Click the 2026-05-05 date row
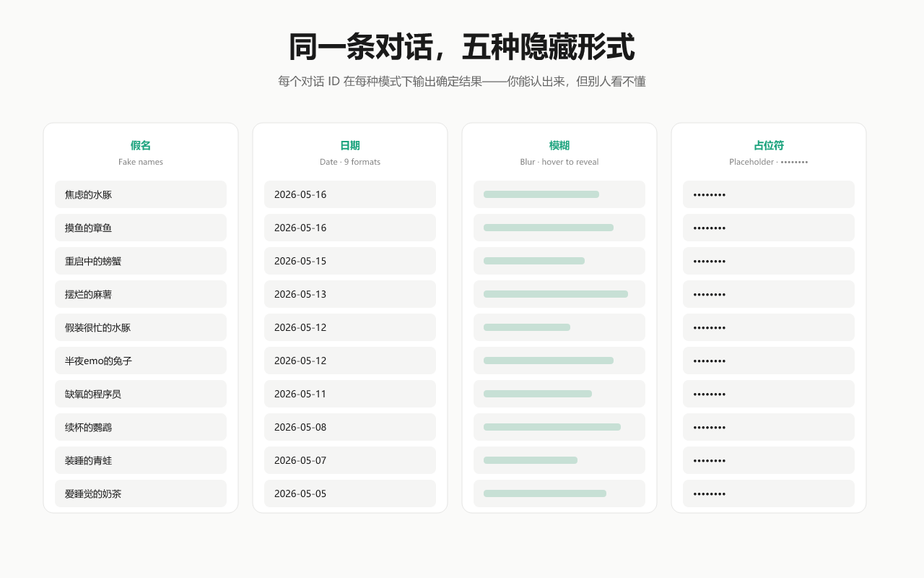The image size is (924, 578). coord(350,493)
